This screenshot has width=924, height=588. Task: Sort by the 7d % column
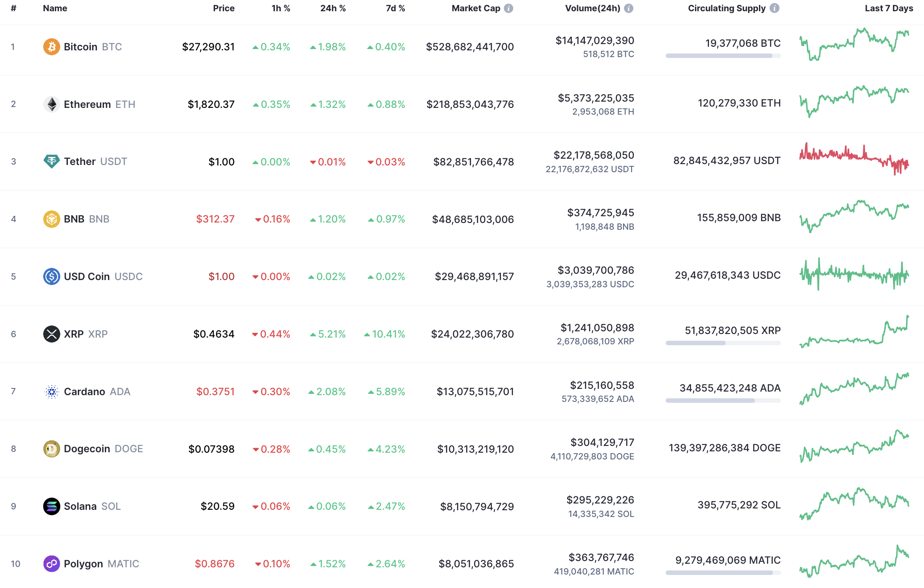(395, 8)
